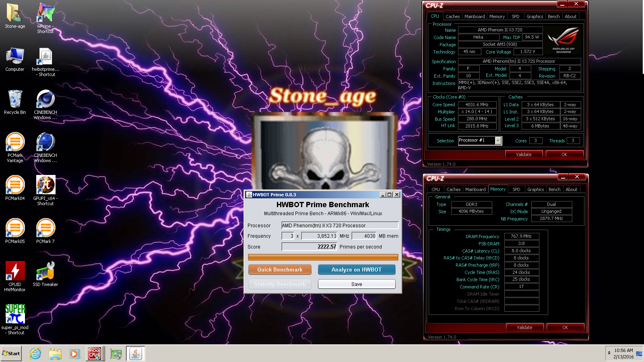Click the Java HWBOT Prime taskbar button

(x=136, y=354)
